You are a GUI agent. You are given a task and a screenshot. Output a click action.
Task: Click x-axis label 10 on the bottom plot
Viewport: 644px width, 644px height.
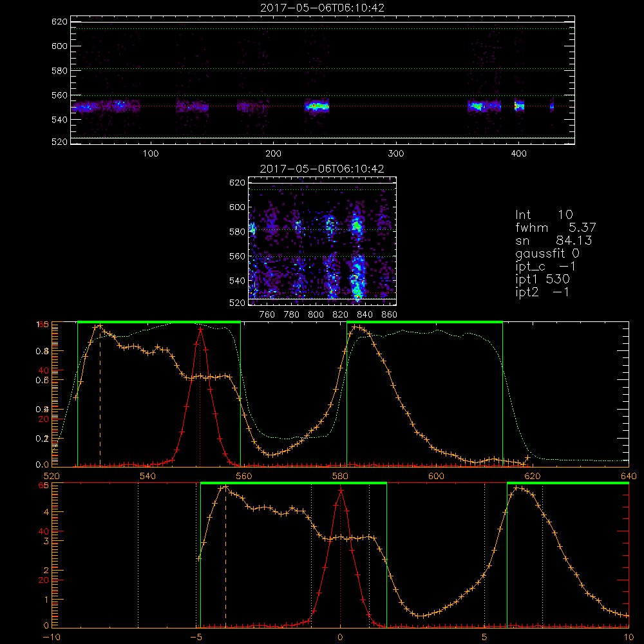tap(629, 637)
